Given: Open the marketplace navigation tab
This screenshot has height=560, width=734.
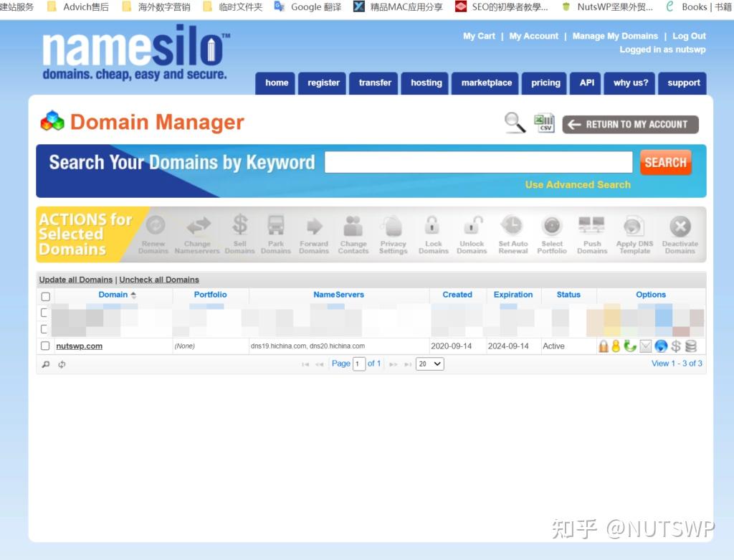Looking at the screenshot, I should [x=486, y=83].
